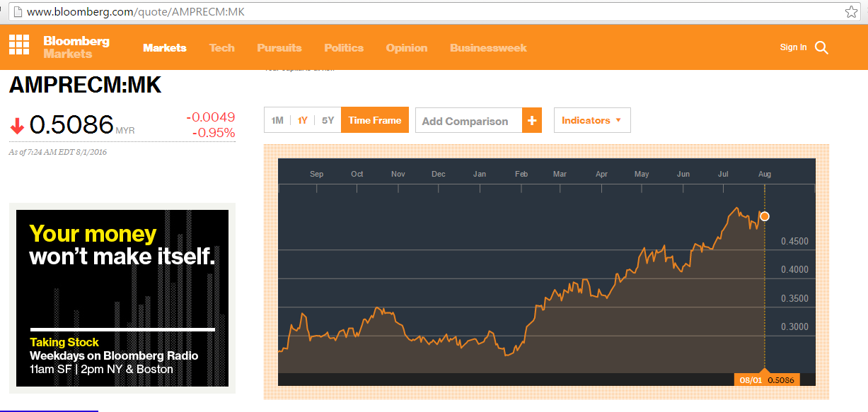Viewport: 868px width, 412px height.
Task: Click the Jun month label on chart
Action: click(683, 174)
